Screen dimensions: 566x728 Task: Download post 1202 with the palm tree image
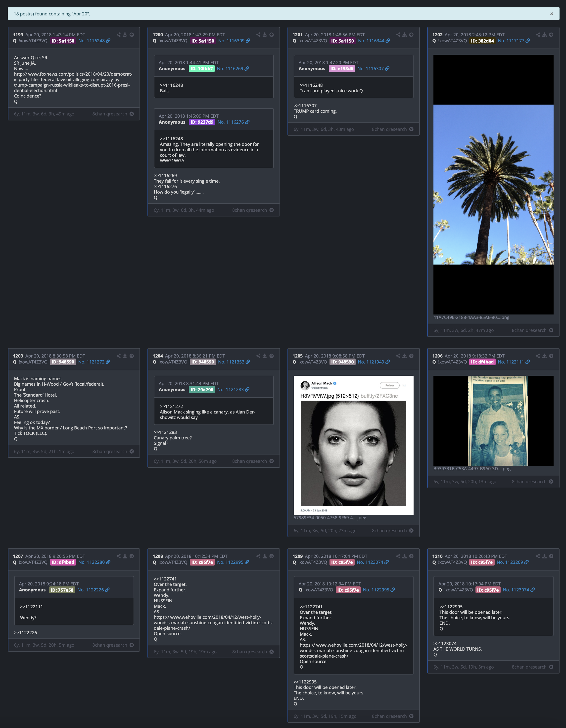544,35
